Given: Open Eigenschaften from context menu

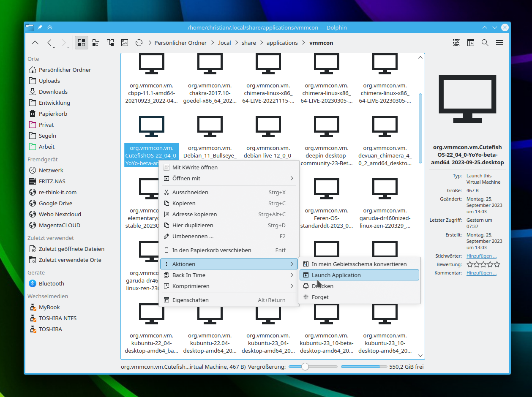Looking at the screenshot, I should point(229,300).
